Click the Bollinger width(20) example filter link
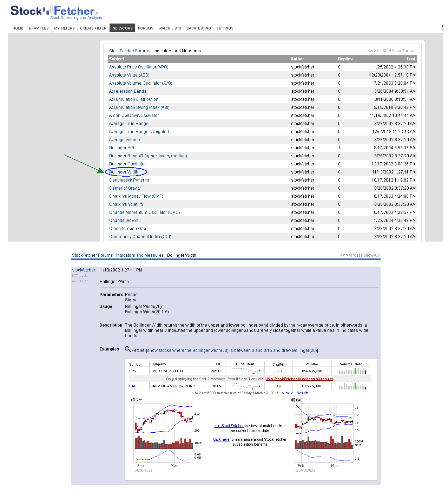The image size is (448, 492). [x=232, y=350]
